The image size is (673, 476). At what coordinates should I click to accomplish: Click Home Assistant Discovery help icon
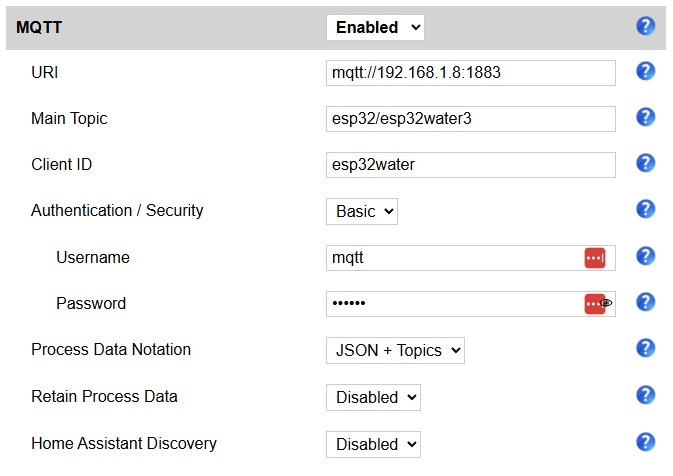click(646, 442)
